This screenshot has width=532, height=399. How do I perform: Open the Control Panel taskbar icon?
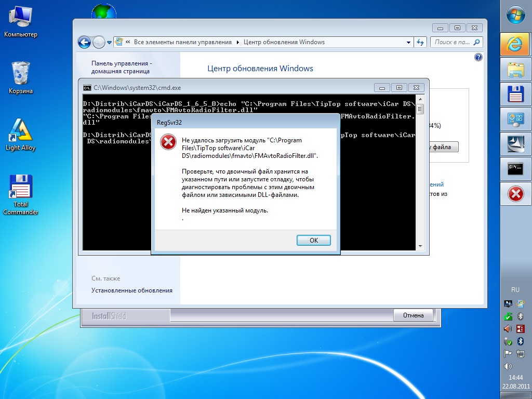click(x=515, y=119)
